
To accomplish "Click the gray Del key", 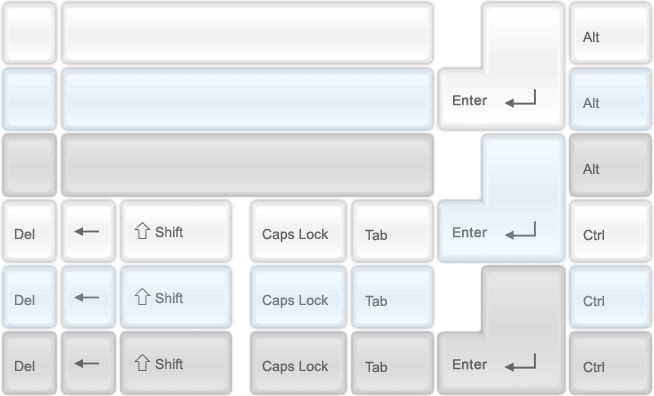I will click(x=29, y=363).
